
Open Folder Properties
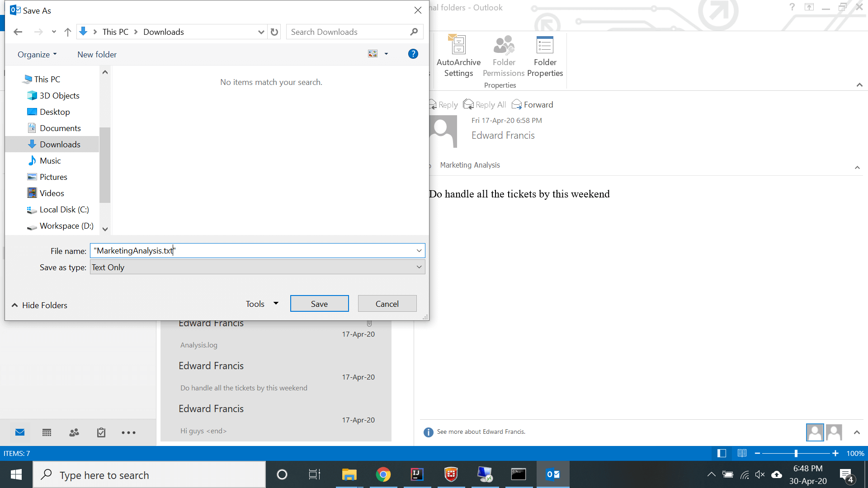(x=545, y=58)
